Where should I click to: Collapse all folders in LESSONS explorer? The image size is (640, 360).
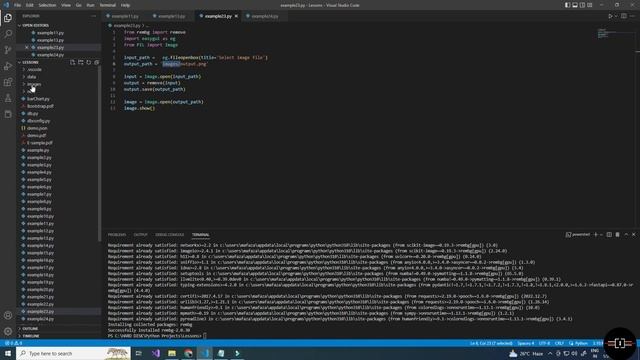pos(97,62)
